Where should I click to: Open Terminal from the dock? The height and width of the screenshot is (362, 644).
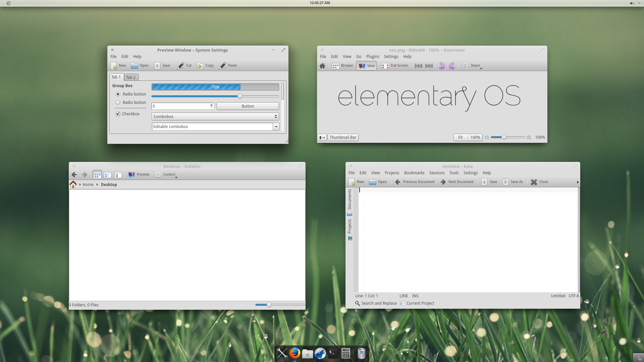point(333,353)
